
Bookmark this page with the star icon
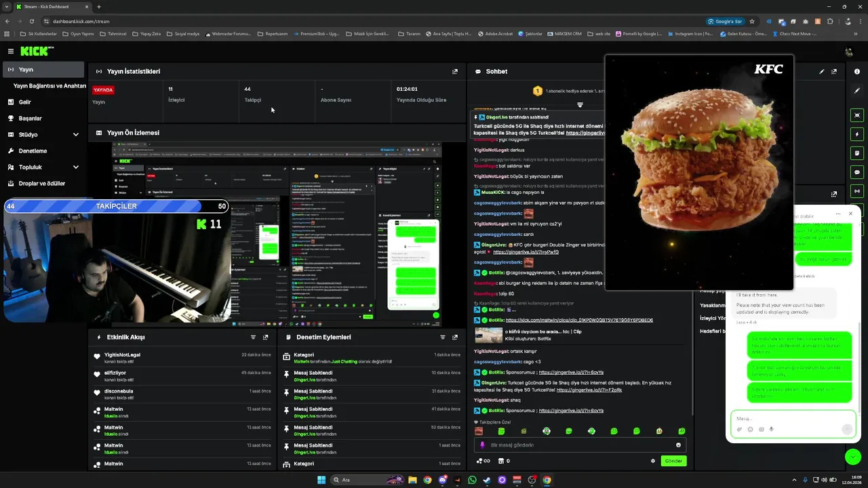[752, 21]
